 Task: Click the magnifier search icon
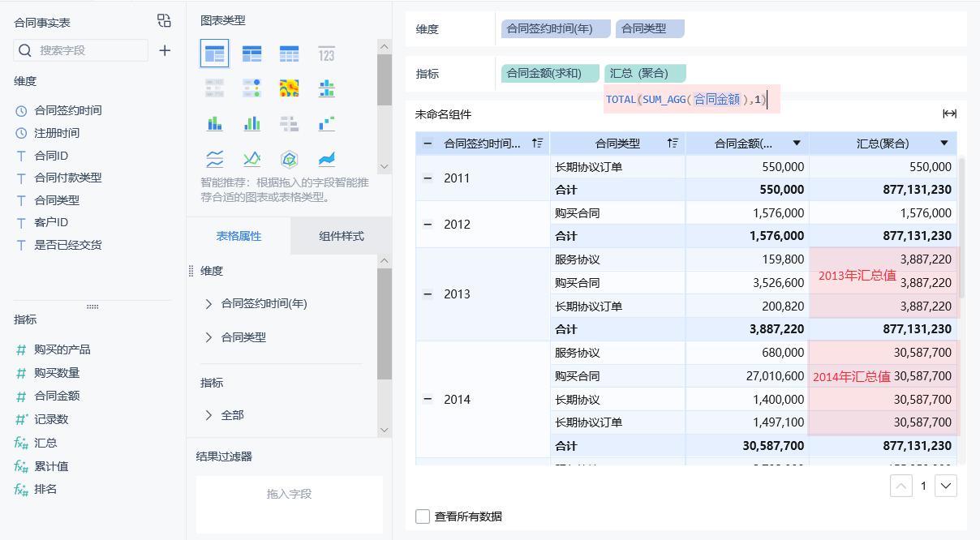(x=25, y=50)
